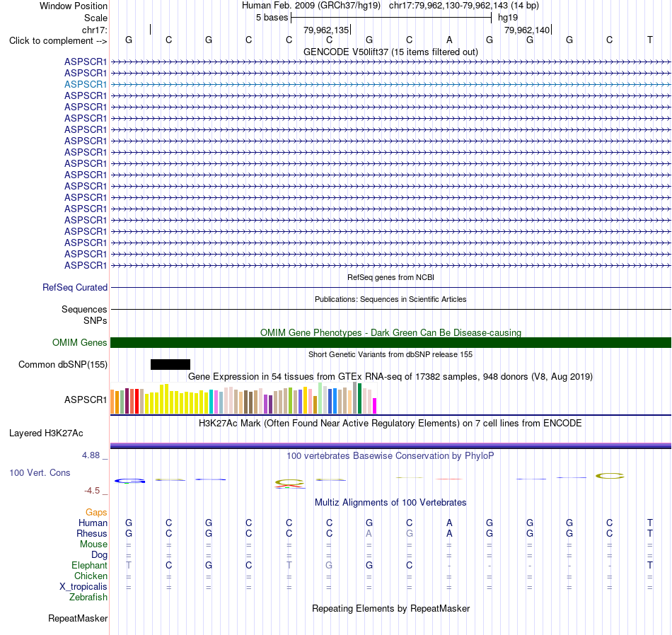Click 'Publications: Sequences in Scientific Articles' title

tap(390, 299)
